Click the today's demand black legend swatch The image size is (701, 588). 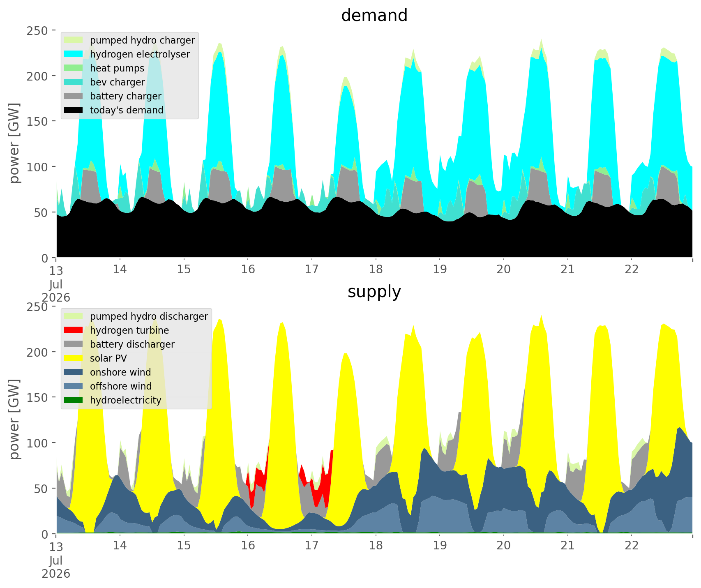coord(74,110)
